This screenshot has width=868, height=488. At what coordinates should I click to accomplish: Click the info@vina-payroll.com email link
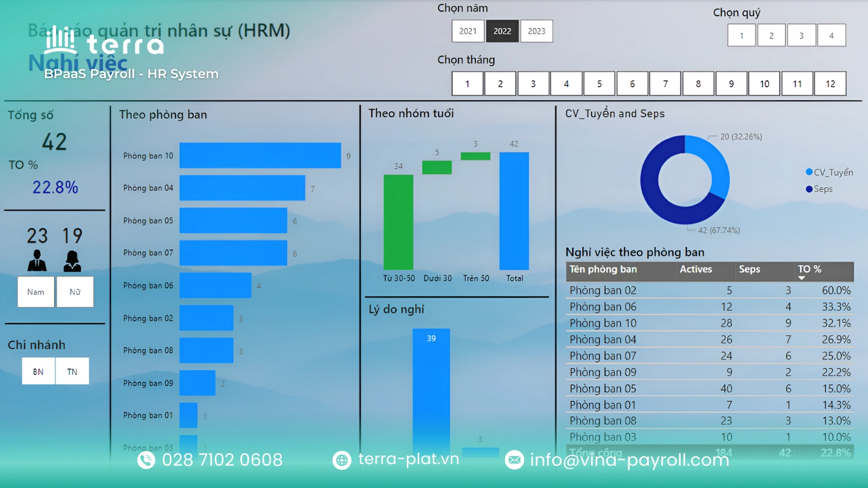point(629,460)
